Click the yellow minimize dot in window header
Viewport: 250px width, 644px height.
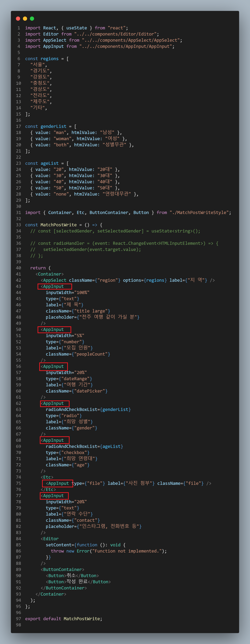pos(25,18)
